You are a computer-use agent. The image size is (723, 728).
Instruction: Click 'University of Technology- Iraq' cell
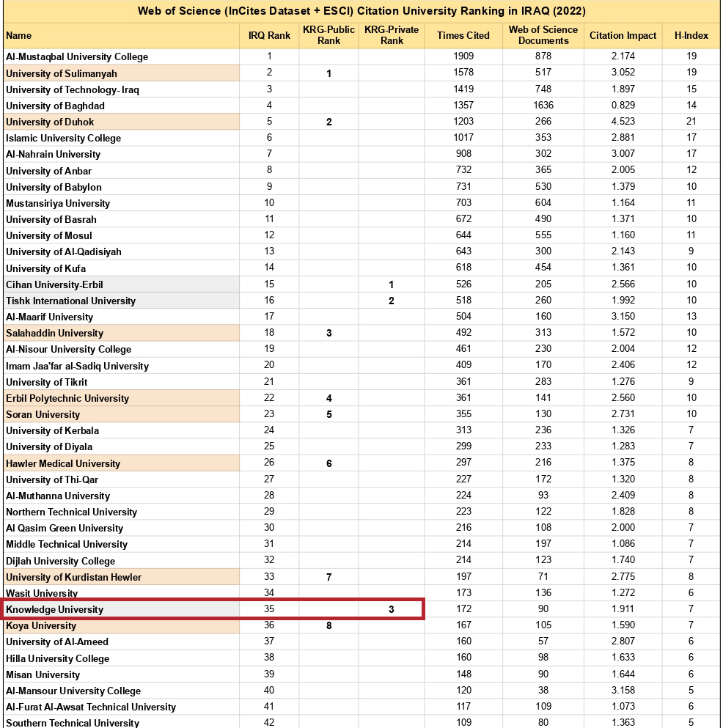122,89
